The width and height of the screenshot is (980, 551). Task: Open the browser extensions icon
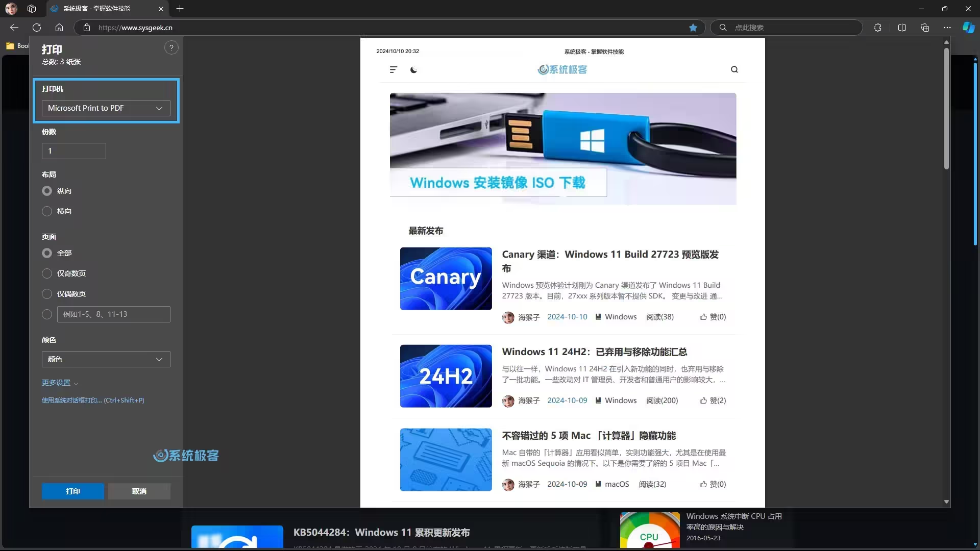click(877, 28)
